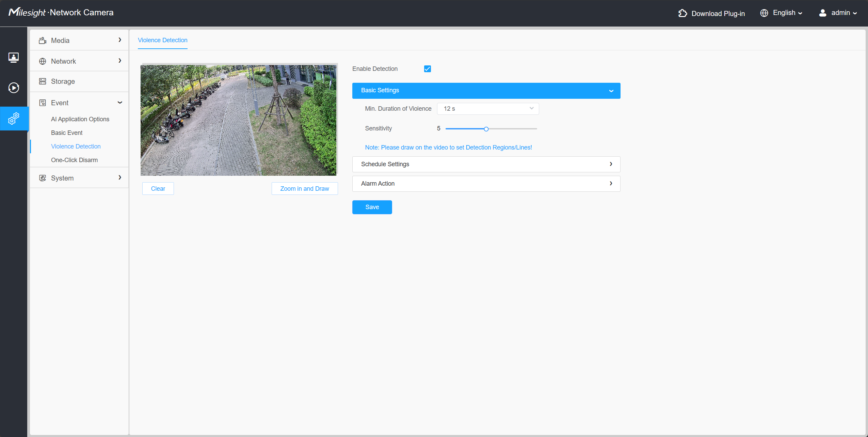The height and width of the screenshot is (437, 868).
Task: Expand the Schedule Settings section
Action: [x=486, y=164]
